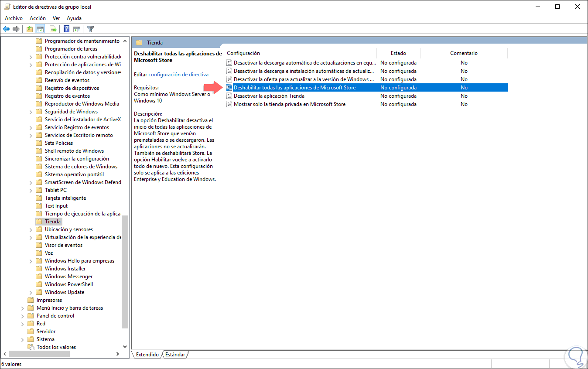The image size is (588, 369).
Task: Click the Tarjeta inteligente folder icon
Action: (x=39, y=198)
